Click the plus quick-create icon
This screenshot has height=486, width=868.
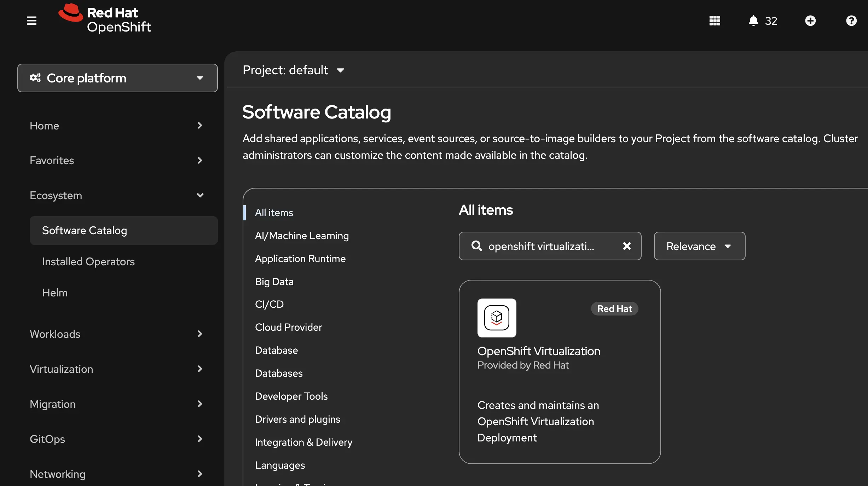point(810,21)
